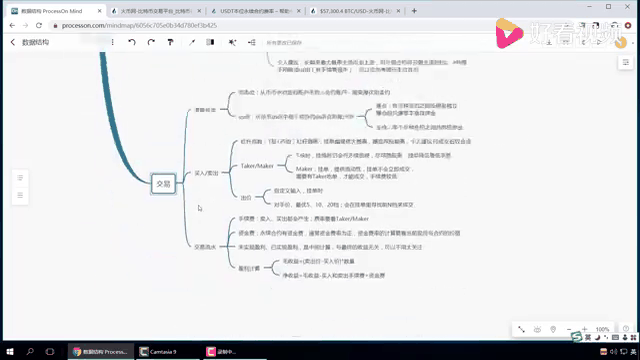
Task: Open a new browser tab
Action: pyautogui.click(x=414, y=11)
